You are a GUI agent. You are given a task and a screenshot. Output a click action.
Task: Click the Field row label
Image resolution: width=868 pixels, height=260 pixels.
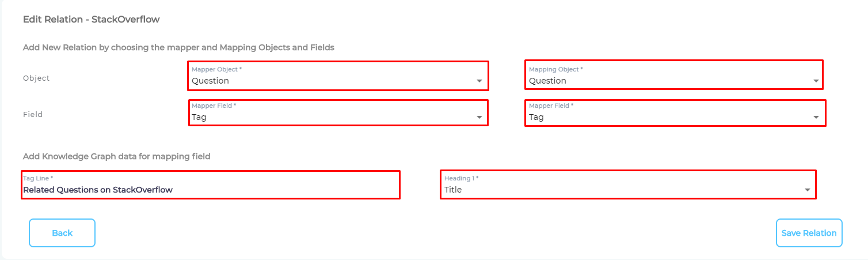[33, 114]
